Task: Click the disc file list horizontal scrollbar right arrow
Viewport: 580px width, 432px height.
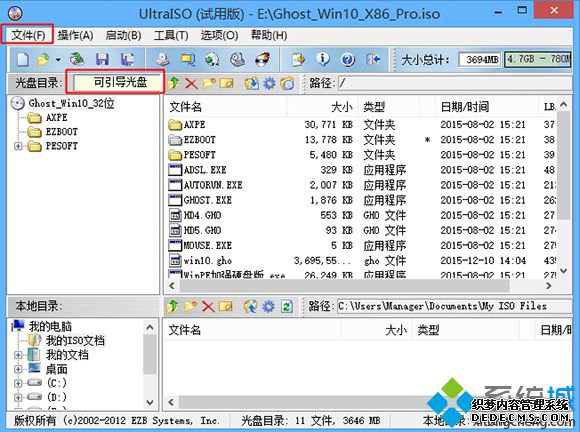Action: click(549, 286)
